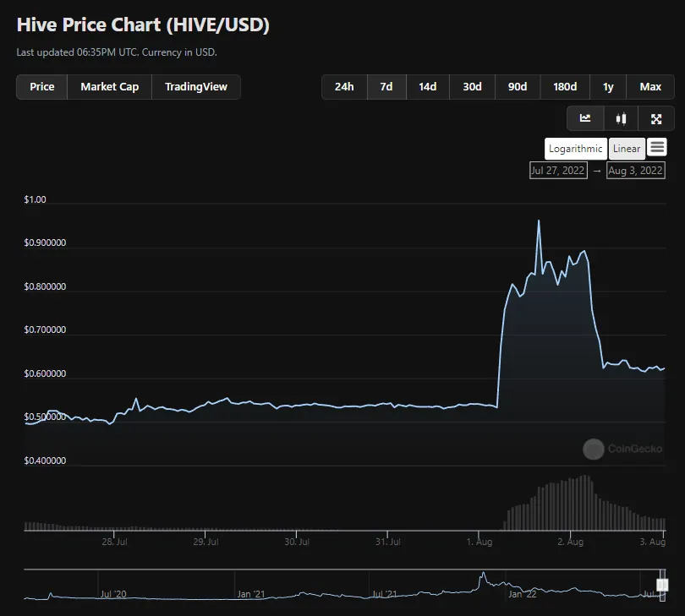Click the 28. Jul date label
The height and width of the screenshot is (616, 685).
pyautogui.click(x=114, y=542)
